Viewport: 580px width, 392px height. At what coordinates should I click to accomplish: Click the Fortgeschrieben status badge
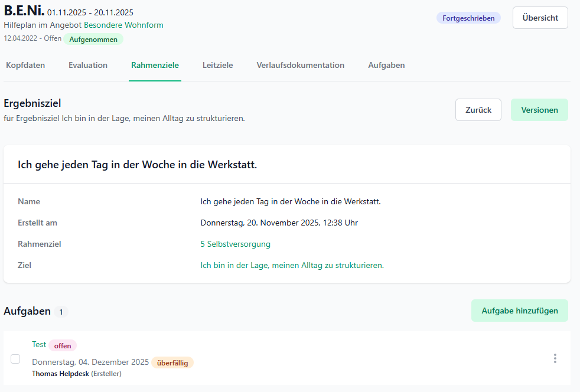[x=468, y=18]
